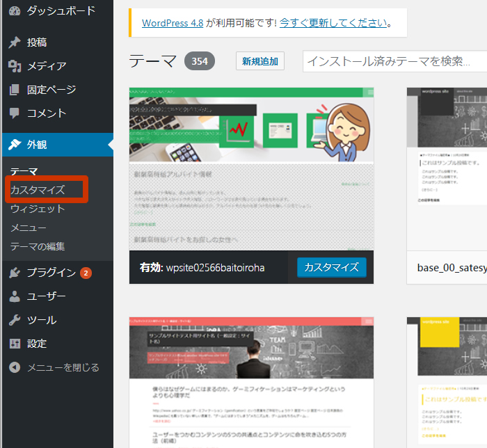487x448 pixels.
Task: Collapse sidebar via メニューを閉じる text
Action: point(63,367)
